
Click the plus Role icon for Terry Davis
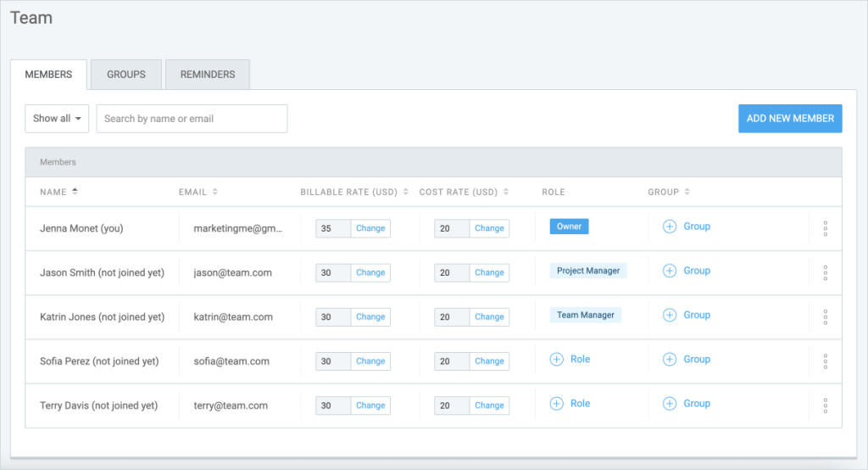556,404
